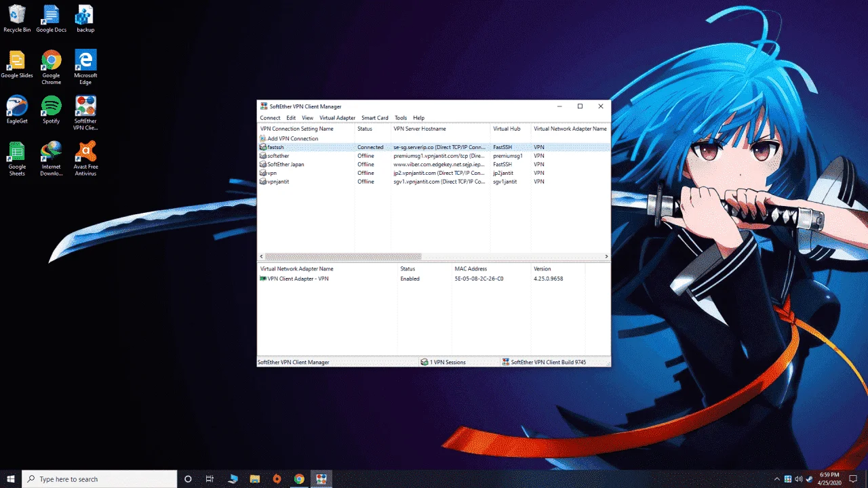The width and height of the screenshot is (868, 488).
Task: Open the Google Slides desktop icon
Action: tap(17, 64)
